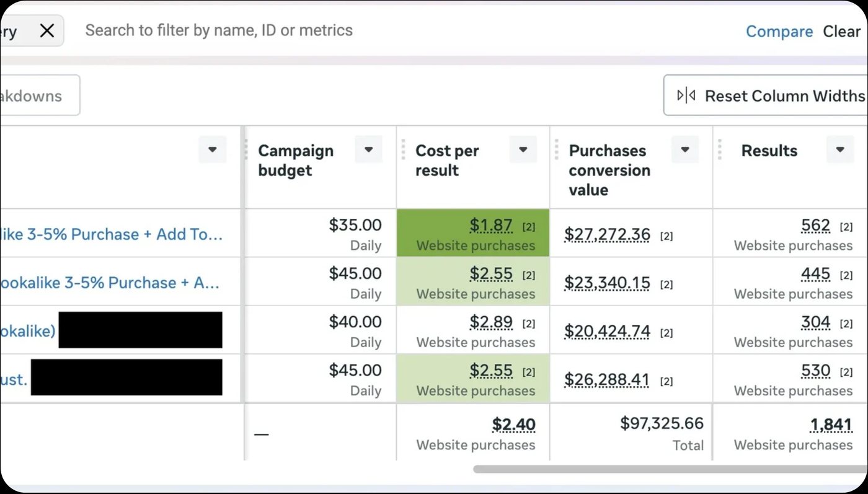The height and width of the screenshot is (494, 868).
Task: Click the 1,841 total results value
Action: (x=831, y=425)
